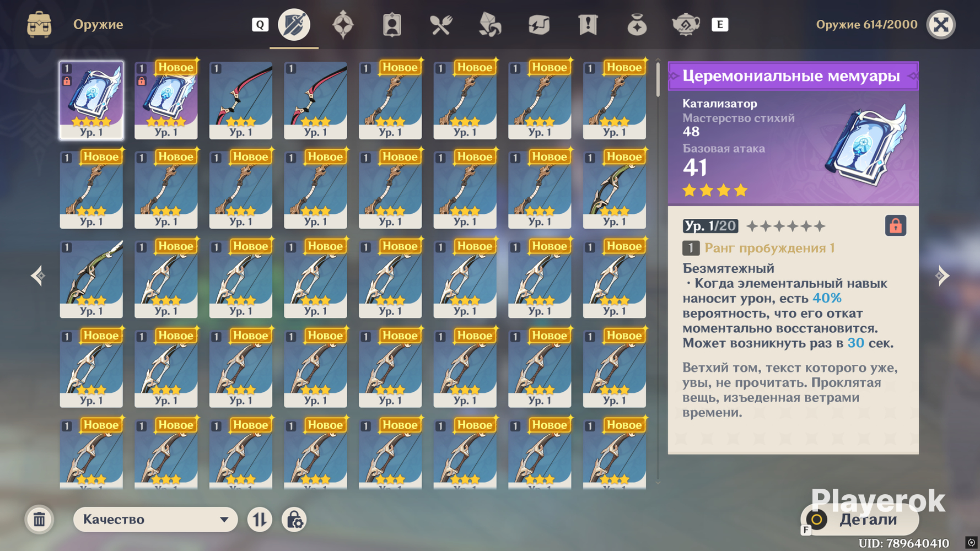Image resolution: width=980 pixels, height=551 pixels.
Task: Select the second Церемониальные мемуары with Новое tag
Action: tap(166, 100)
